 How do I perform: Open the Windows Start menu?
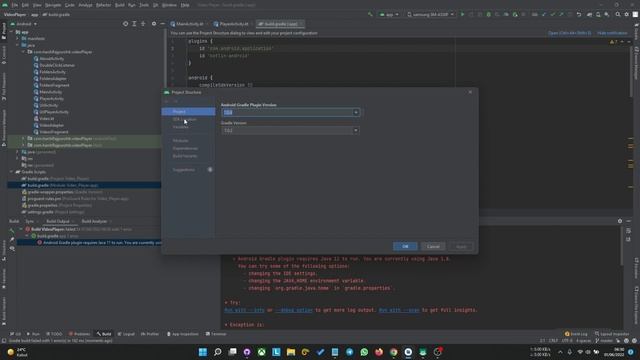pos(203,352)
